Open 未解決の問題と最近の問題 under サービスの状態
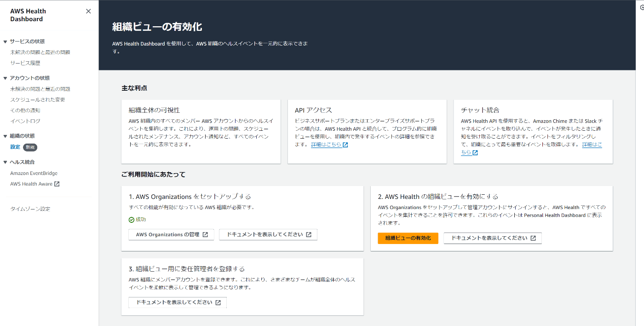Viewport: 644px width, 326px height. [40, 52]
